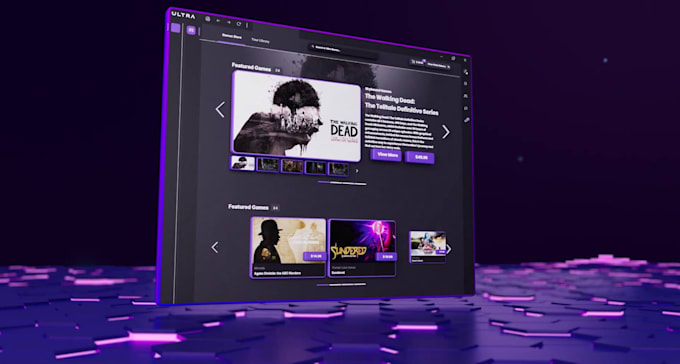
Task: Select the second screenshot thumbnail below hero image
Action: (267, 164)
